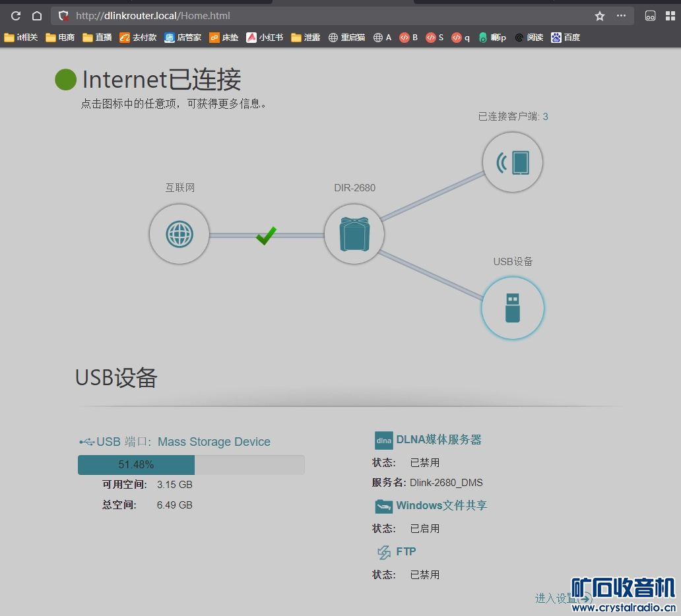681x616 pixels.
Task: Open the '阅读' bookmark
Action: pyautogui.click(x=529, y=38)
